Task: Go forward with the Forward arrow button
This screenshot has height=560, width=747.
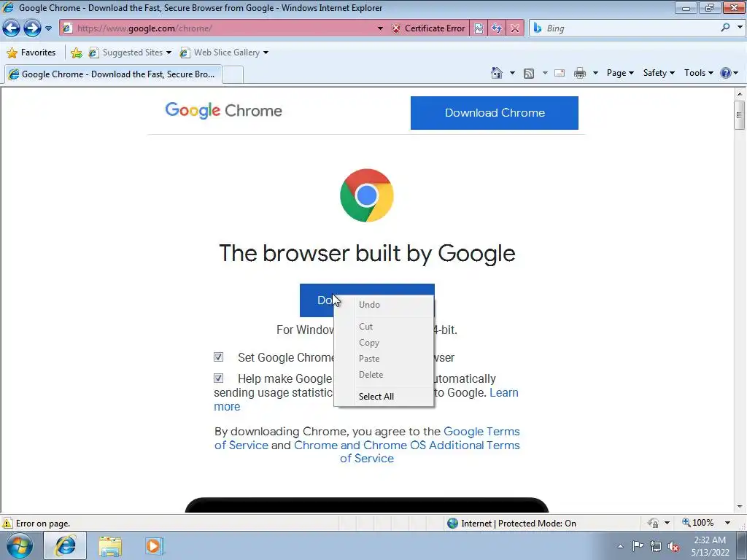Action: pyautogui.click(x=32, y=28)
